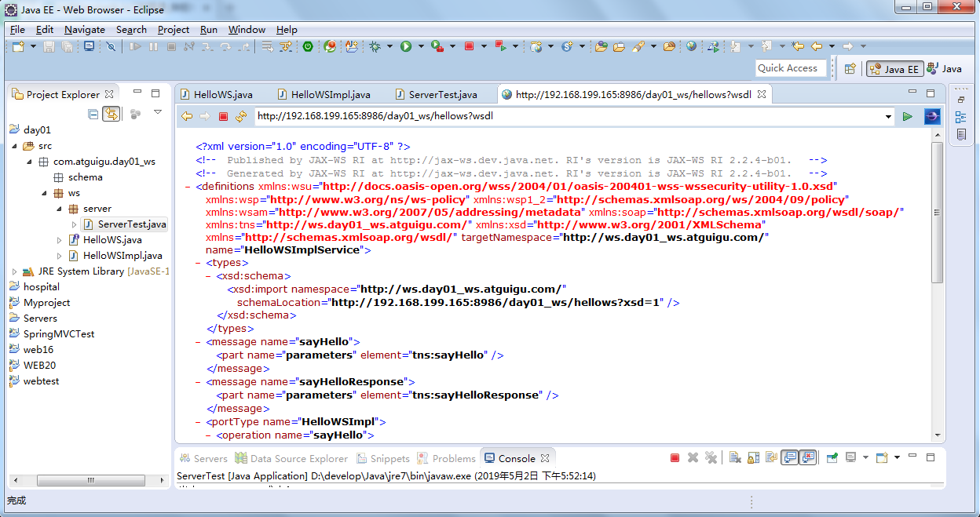Open the Window menu

(247, 29)
